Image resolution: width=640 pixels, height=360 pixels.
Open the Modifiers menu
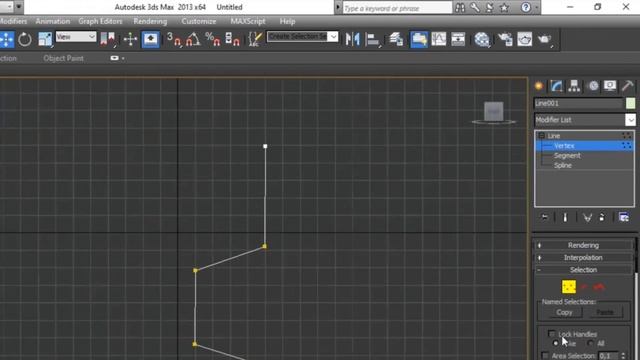pyautogui.click(x=13, y=21)
